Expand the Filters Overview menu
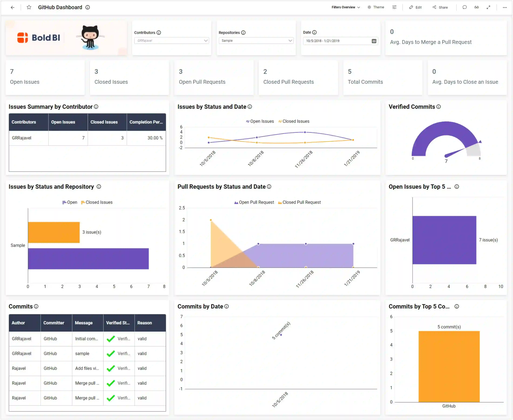This screenshot has height=420, width=513. pyautogui.click(x=346, y=7)
